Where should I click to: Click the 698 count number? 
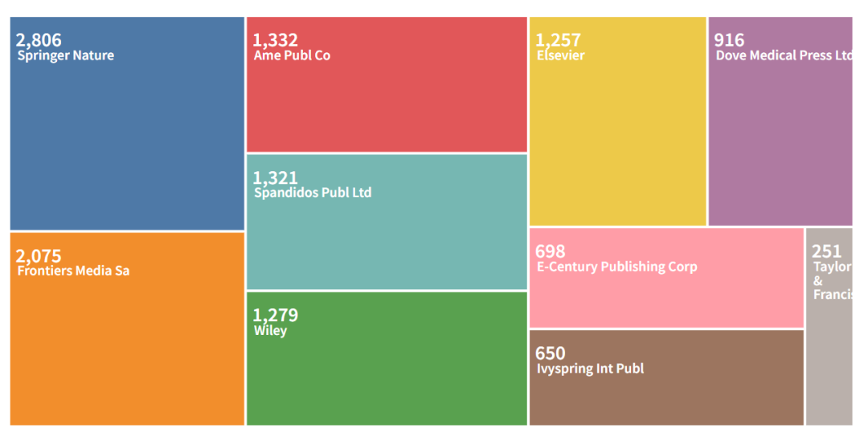tap(551, 252)
